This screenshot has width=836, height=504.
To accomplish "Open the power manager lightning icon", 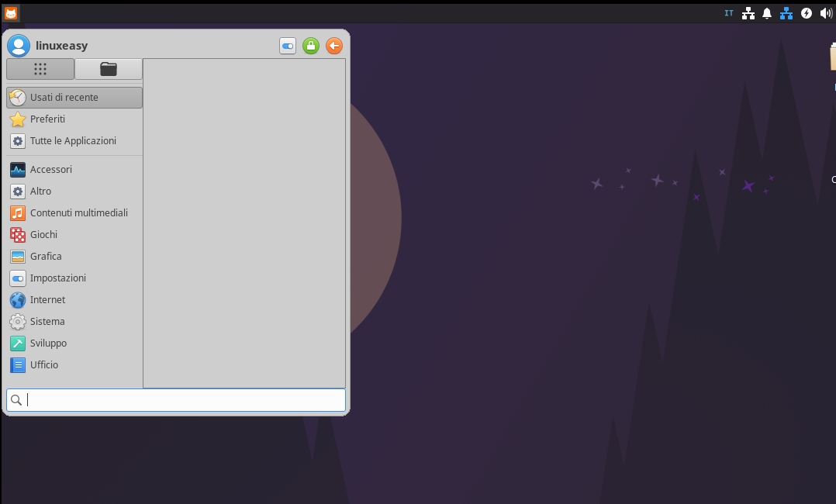I will (x=807, y=13).
